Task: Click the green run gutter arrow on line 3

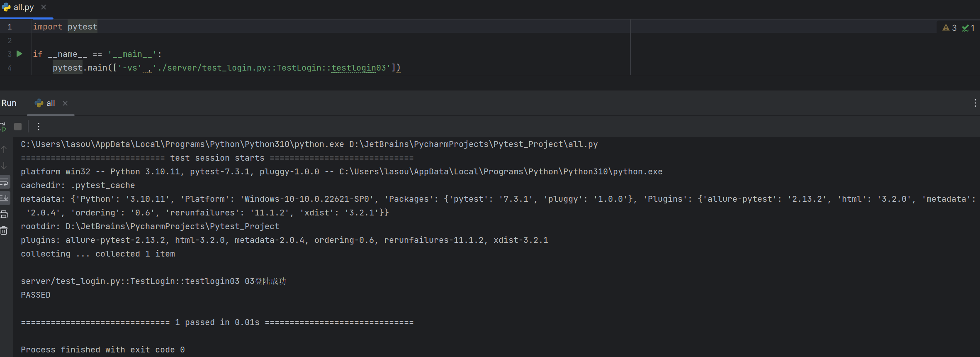Action: click(x=19, y=54)
